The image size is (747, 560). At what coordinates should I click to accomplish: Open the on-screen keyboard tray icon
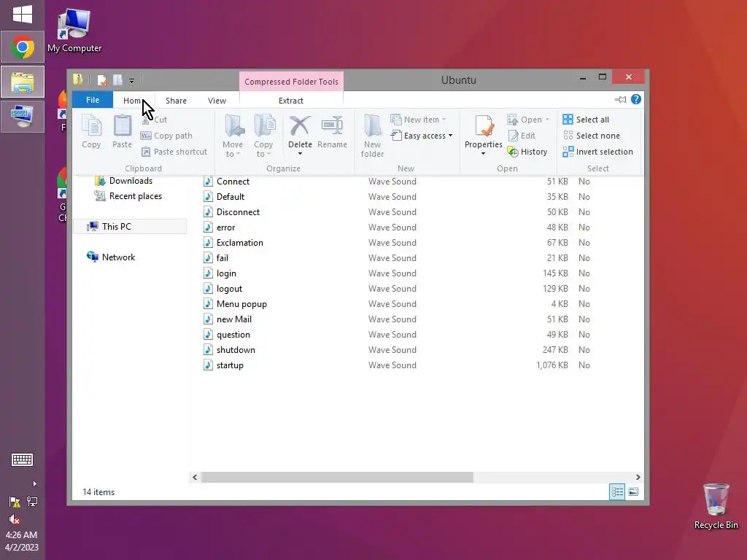[x=22, y=459]
